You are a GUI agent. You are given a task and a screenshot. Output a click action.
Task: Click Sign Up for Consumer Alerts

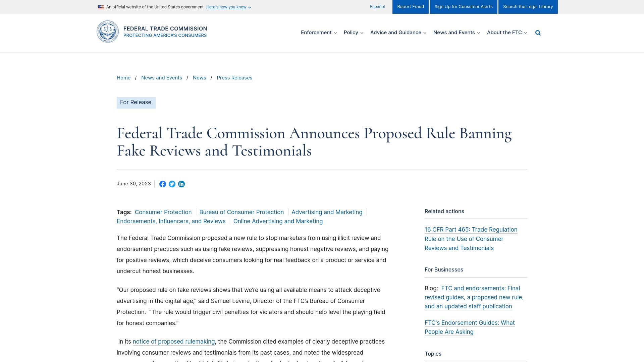[464, 7]
